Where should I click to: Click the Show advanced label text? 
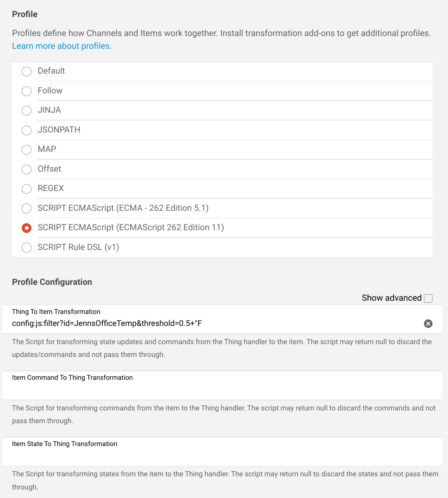(x=391, y=298)
